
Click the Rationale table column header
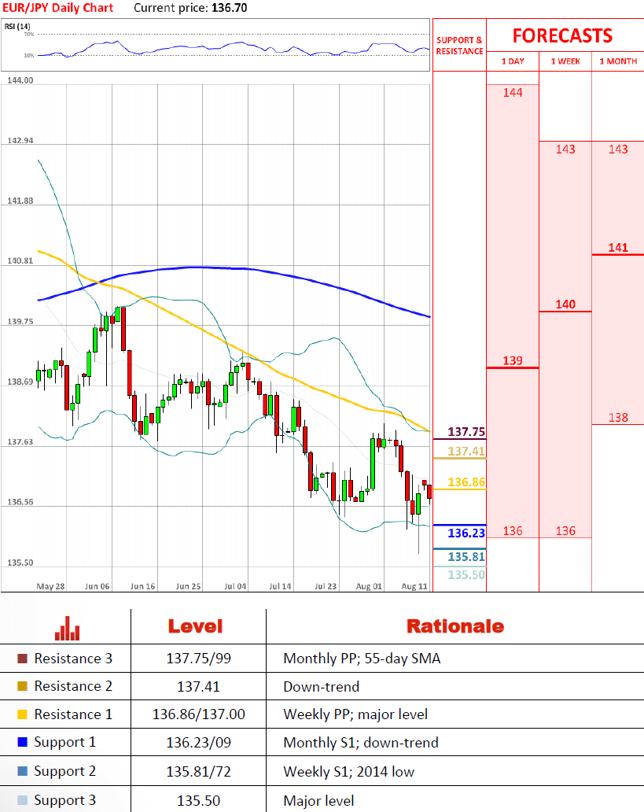coord(455,626)
